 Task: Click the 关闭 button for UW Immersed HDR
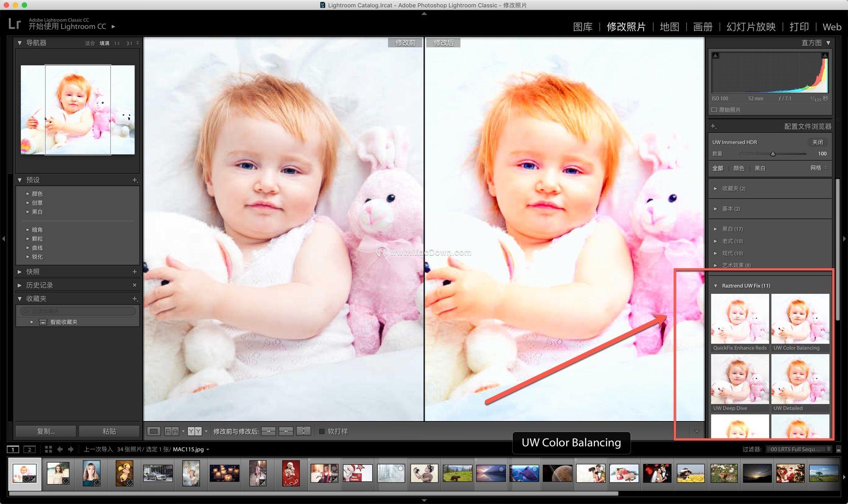pos(818,142)
